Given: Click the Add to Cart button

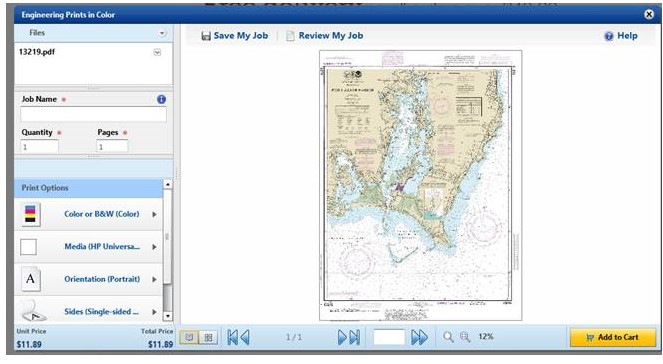Looking at the screenshot, I should 613,337.
